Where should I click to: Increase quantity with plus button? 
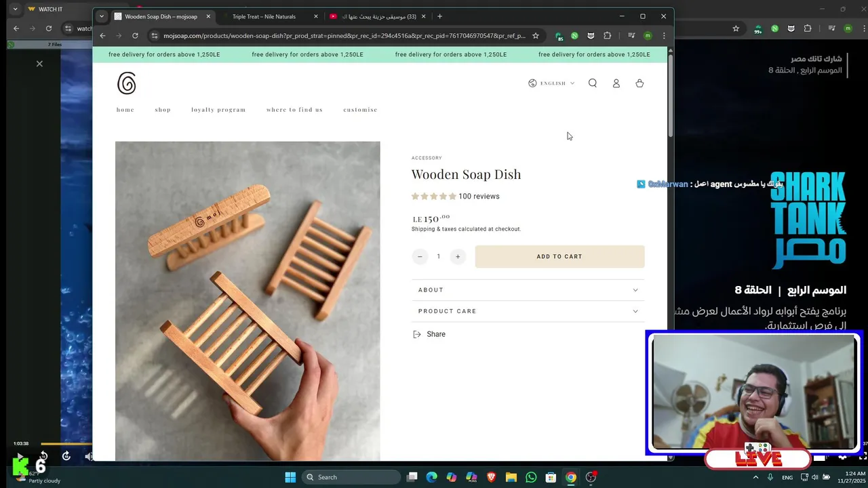tap(458, 256)
